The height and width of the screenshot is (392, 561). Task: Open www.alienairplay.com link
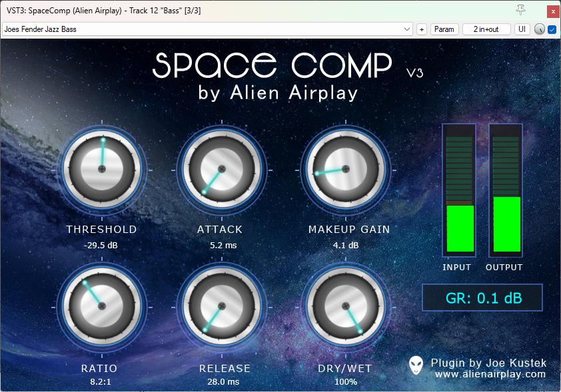point(490,375)
